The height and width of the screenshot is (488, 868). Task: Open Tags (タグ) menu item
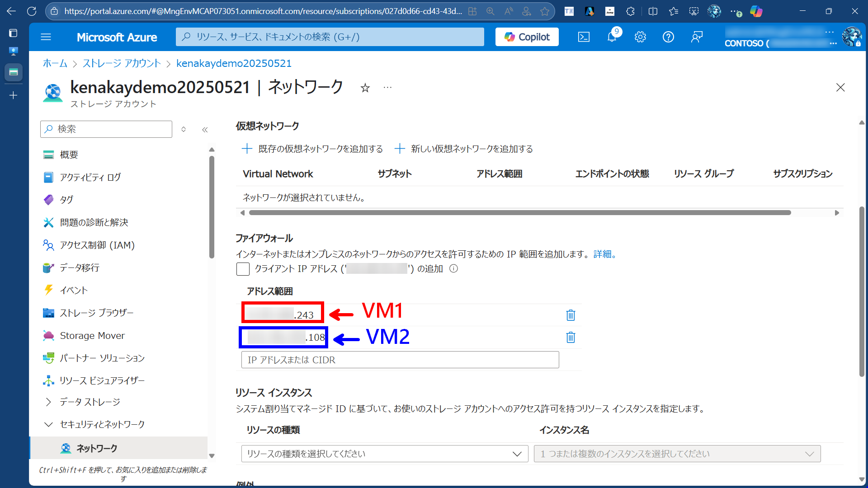pos(66,200)
